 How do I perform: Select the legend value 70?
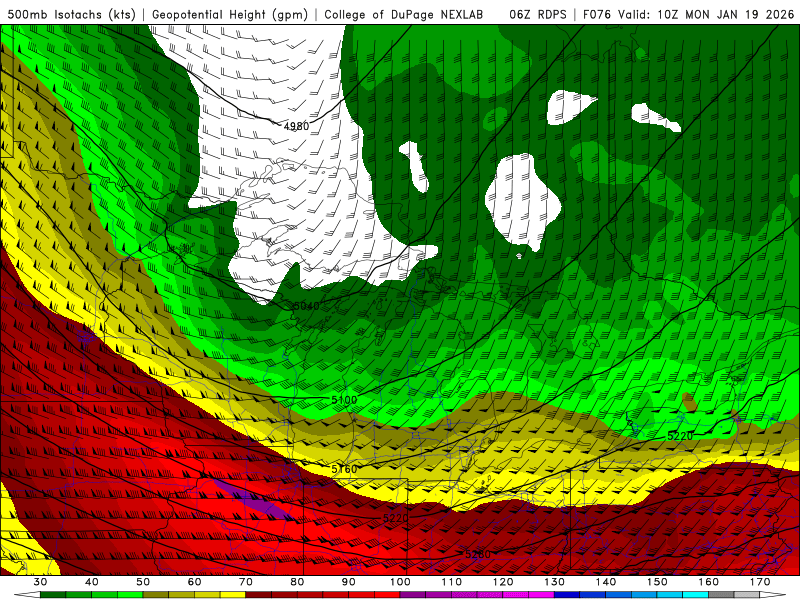coord(246,582)
